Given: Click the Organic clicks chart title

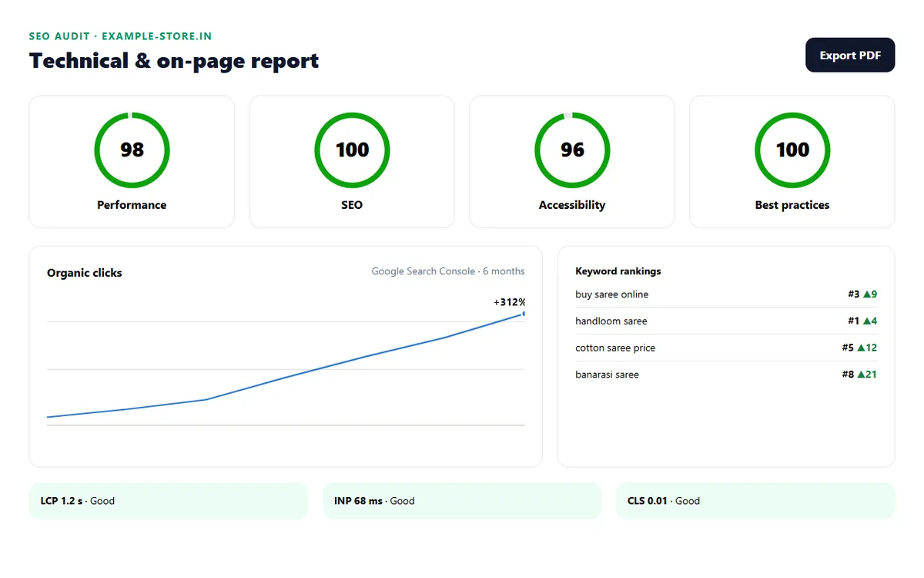Looking at the screenshot, I should pyautogui.click(x=85, y=273).
